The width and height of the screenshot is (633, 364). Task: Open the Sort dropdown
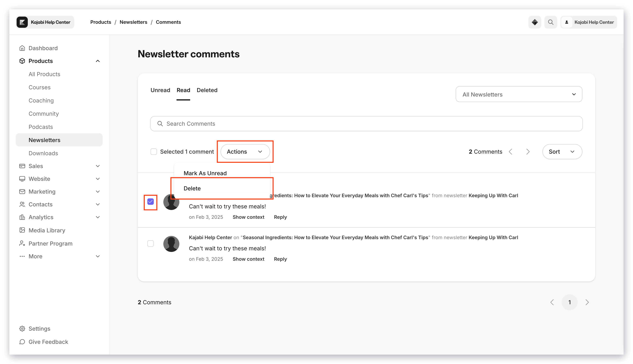pyautogui.click(x=562, y=151)
